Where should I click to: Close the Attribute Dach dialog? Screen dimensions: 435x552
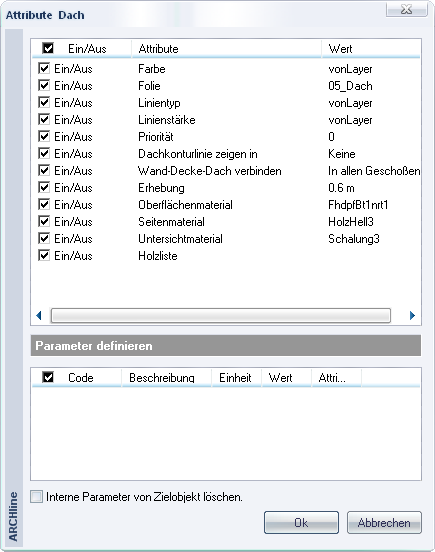pyautogui.click(x=406, y=9)
